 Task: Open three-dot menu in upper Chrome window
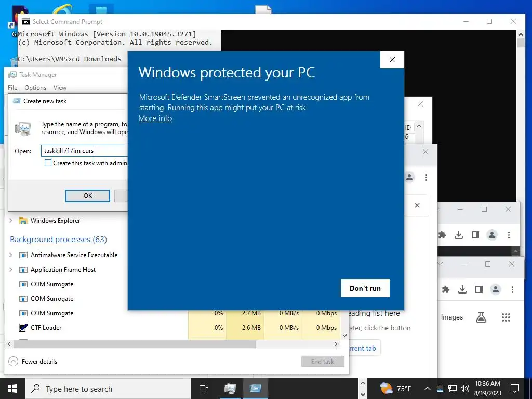[509, 235]
